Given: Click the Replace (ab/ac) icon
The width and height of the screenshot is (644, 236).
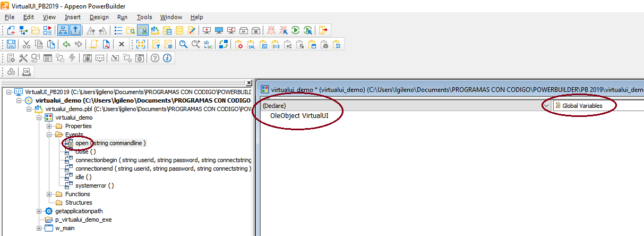Looking at the screenshot, I should (x=208, y=44).
